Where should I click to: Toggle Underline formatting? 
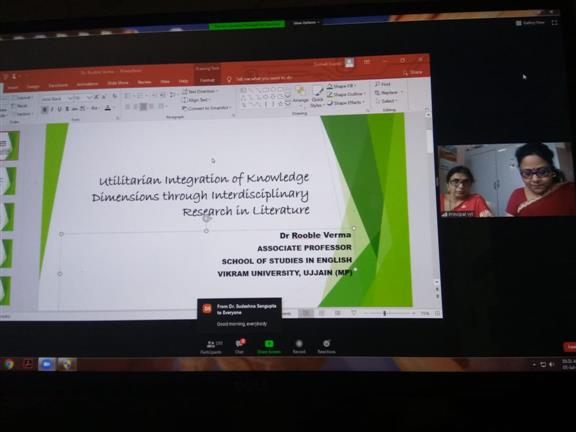tap(60, 109)
